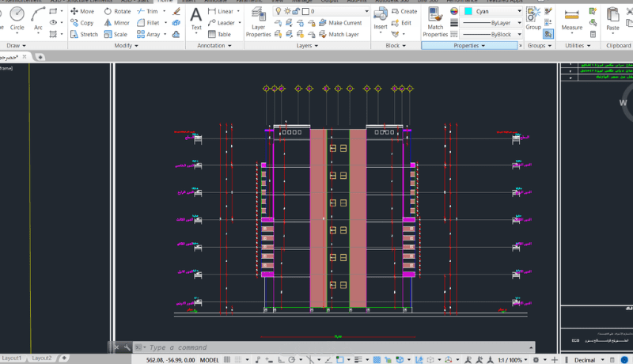This screenshot has height=364, width=633.
Task: Open command line customization wrench
Action: 127,347
